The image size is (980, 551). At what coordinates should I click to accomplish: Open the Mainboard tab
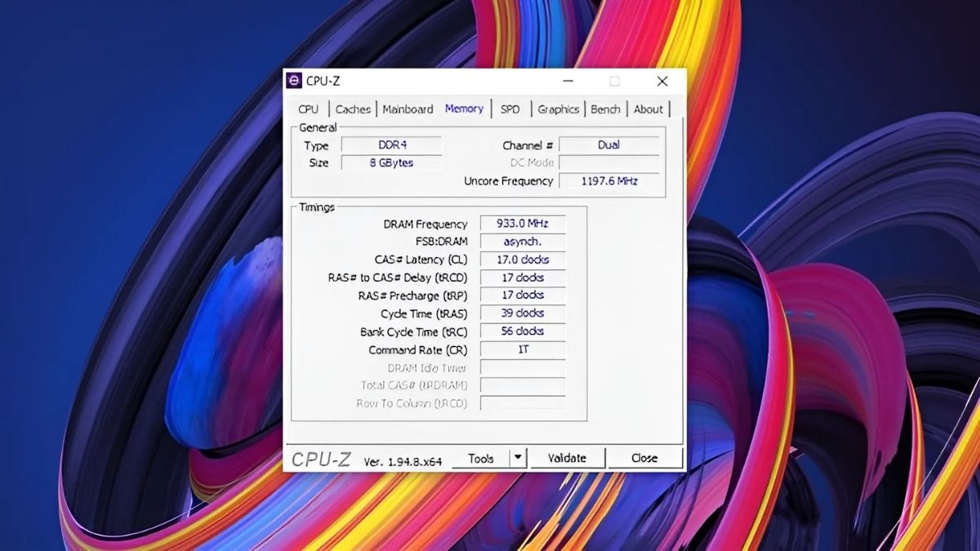408,109
